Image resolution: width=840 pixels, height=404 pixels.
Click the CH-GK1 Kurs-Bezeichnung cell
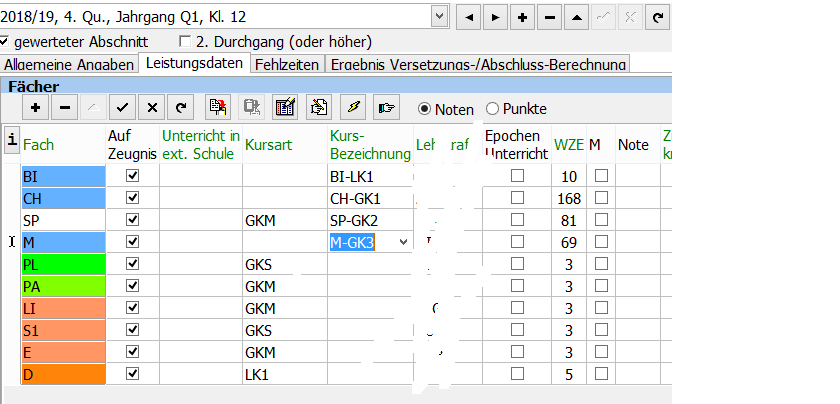tap(370, 198)
